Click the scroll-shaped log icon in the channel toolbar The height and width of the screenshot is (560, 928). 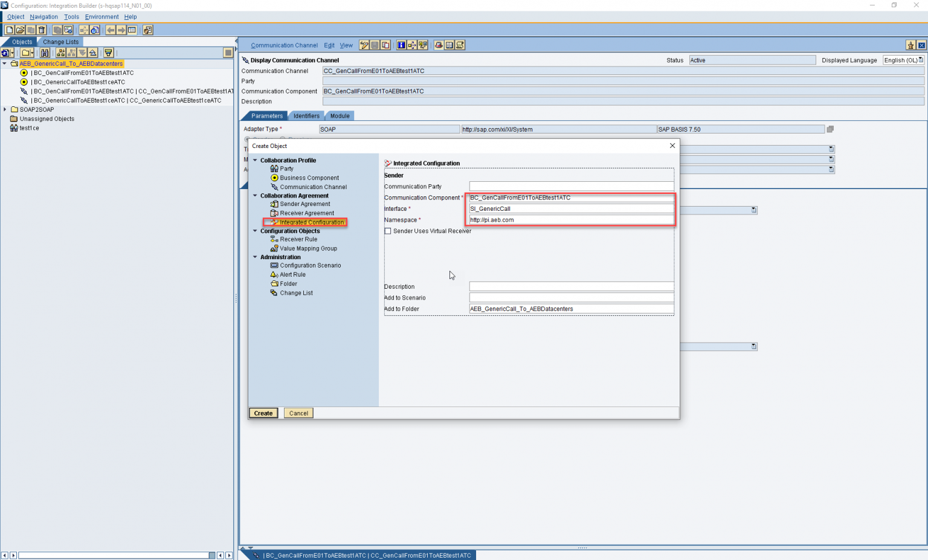point(460,45)
